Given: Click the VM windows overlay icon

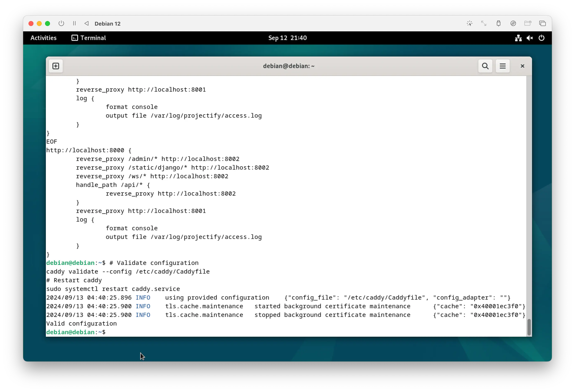Looking at the screenshot, I should click(542, 24).
